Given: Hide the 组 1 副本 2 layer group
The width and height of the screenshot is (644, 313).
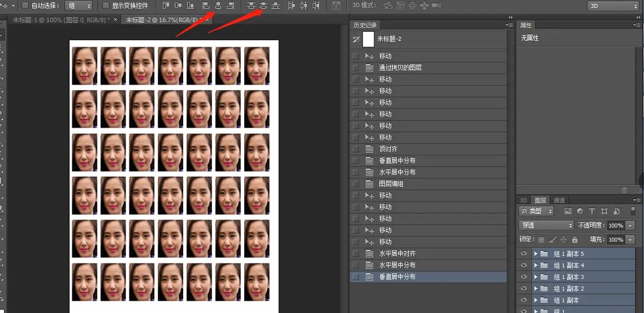Looking at the screenshot, I should click(524, 288).
